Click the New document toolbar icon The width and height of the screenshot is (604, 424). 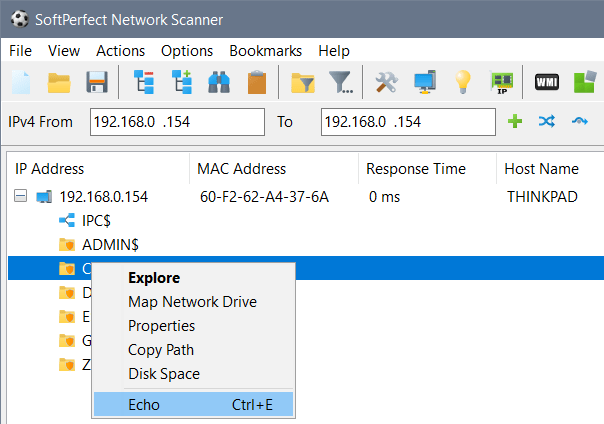(21, 82)
